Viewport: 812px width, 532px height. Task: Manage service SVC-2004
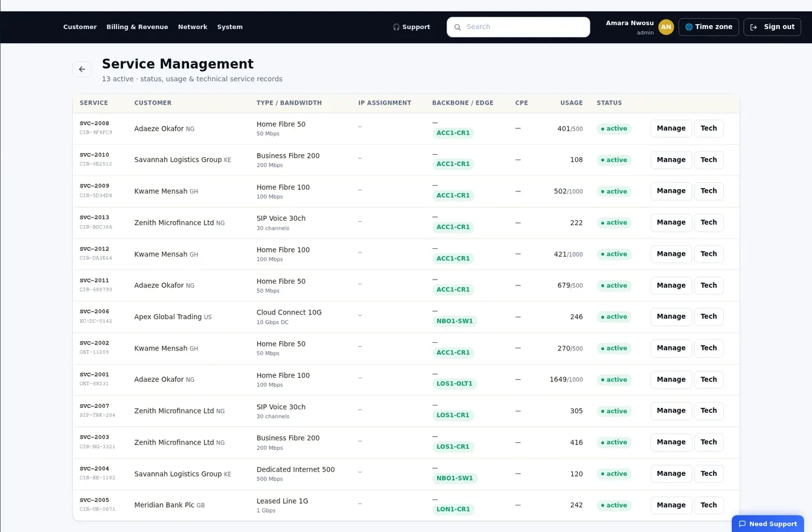pos(671,473)
